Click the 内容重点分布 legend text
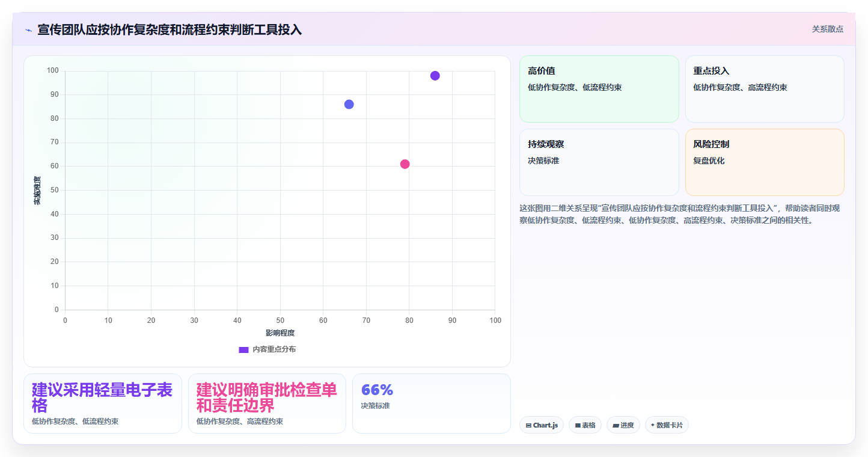The height and width of the screenshot is (457, 868). (274, 349)
